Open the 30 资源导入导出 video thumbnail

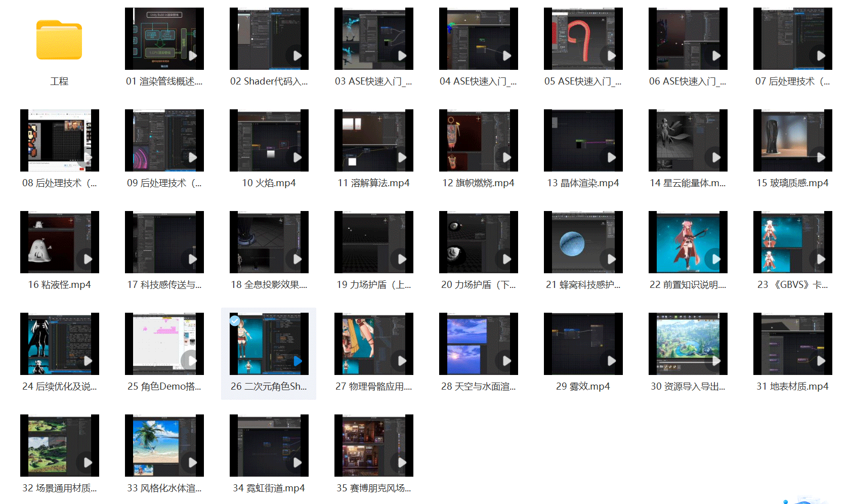688,344
